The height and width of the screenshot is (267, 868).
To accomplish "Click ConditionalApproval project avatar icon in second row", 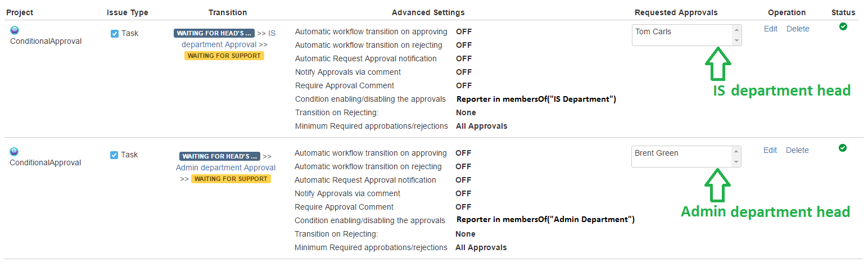I will pyautogui.click(x=15, y=152).
